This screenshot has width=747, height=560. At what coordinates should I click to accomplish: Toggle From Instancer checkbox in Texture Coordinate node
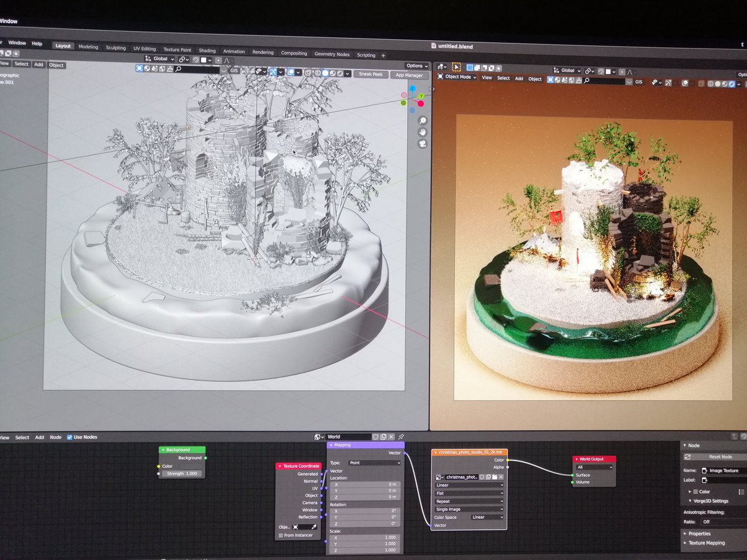pyautogui.click(x=281, y=535)
